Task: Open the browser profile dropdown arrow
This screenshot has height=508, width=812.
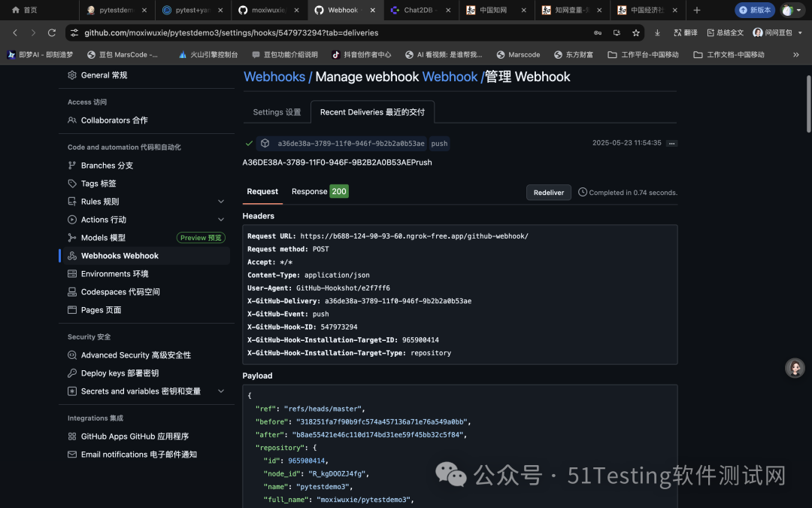Action: [x=798, y=10]
